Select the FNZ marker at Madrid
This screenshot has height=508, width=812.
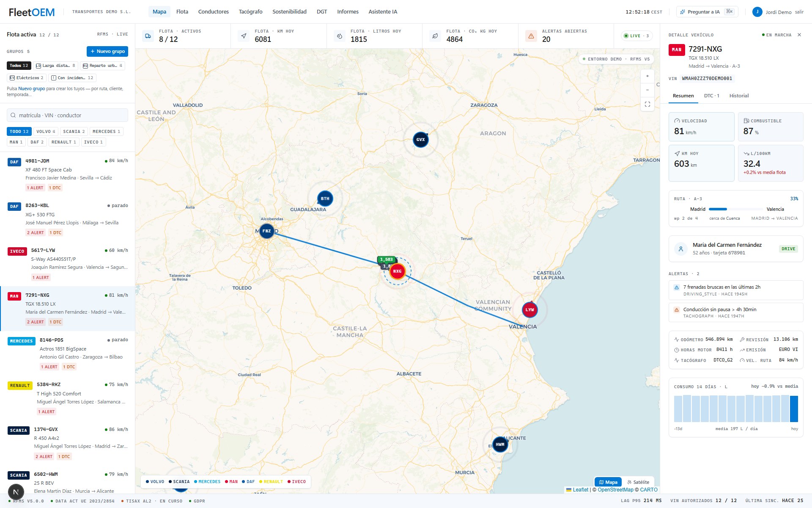[266, 231]
